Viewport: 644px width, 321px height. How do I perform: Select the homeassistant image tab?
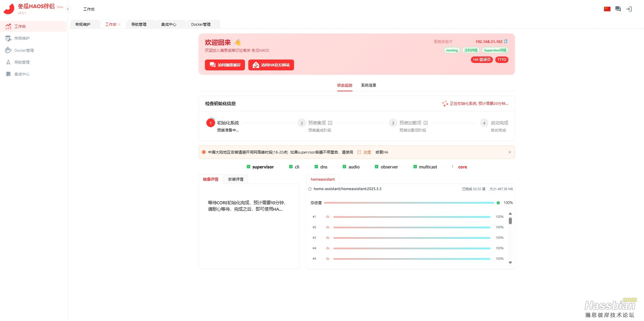coord(323,179)
